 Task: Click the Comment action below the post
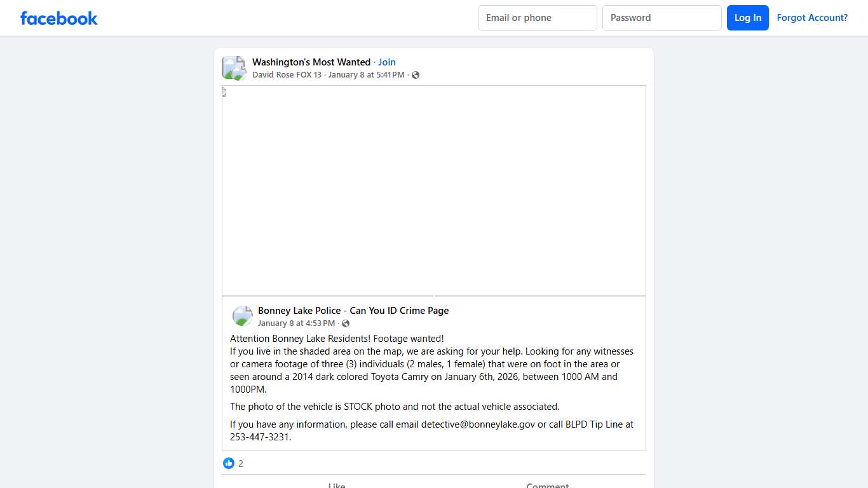(x=547, y=485)
